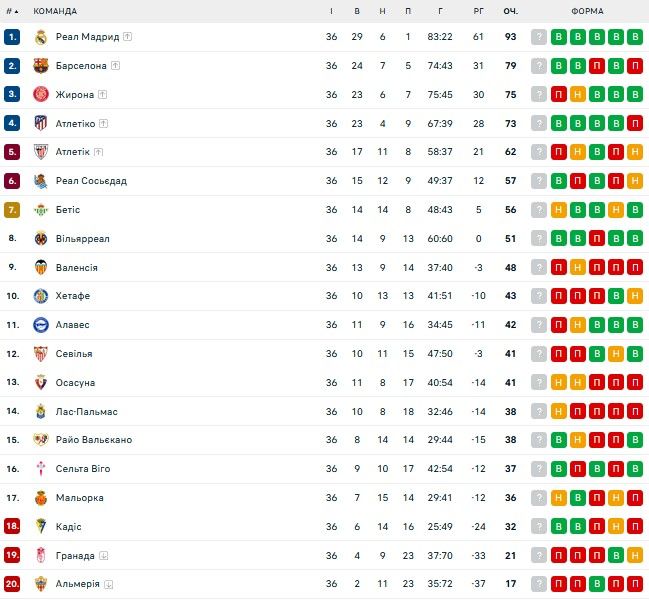Click the Barcelona club crest
Viewport: 649px width, 600px height.
pyautogui.click(x=41, y=66)
